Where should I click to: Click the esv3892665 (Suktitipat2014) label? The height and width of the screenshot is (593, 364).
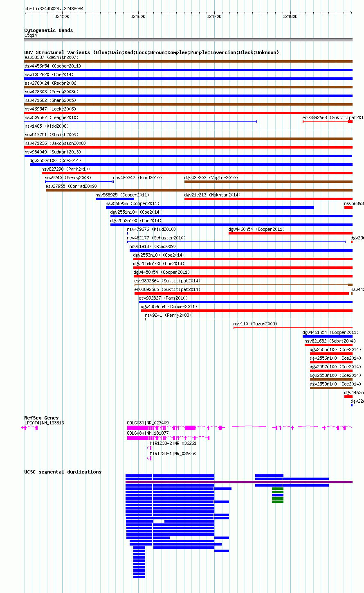pyautogui.click(x=167, y=289)
